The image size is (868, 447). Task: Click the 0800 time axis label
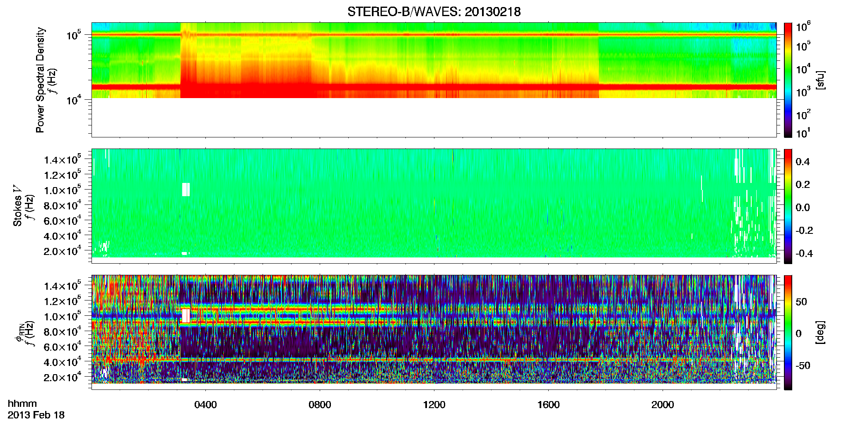320,405
